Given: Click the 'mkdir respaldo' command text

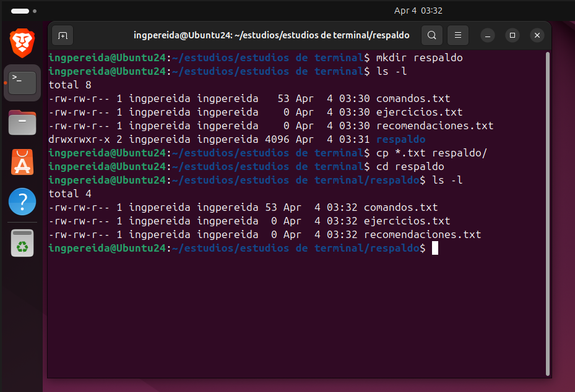Looking at the screenshot, I should [419, 58].
